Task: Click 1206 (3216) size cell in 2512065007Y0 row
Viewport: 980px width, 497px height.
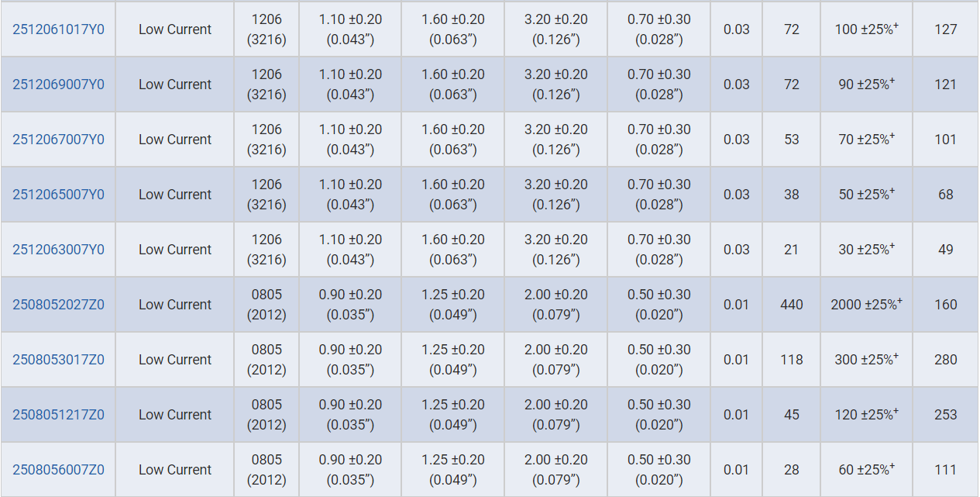Action: point(266,195)
